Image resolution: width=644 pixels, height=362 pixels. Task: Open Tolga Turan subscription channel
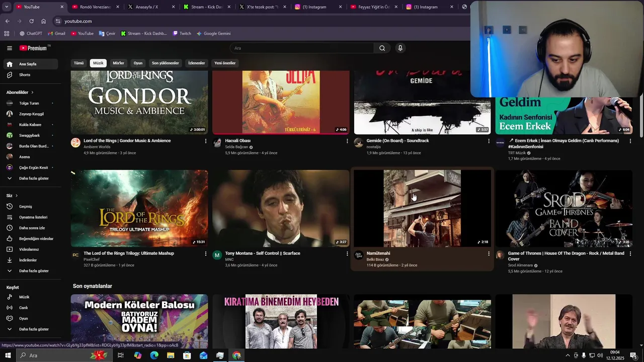(30, 104)
